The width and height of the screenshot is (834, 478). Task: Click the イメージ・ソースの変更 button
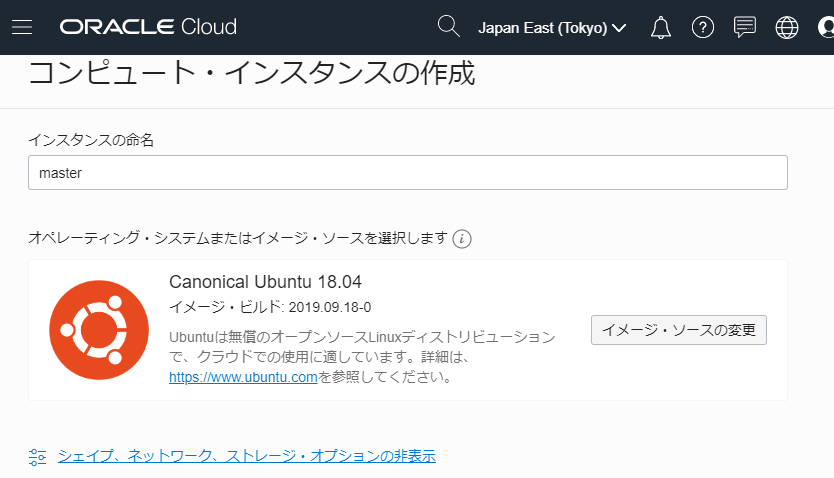(x=679, y=330)
